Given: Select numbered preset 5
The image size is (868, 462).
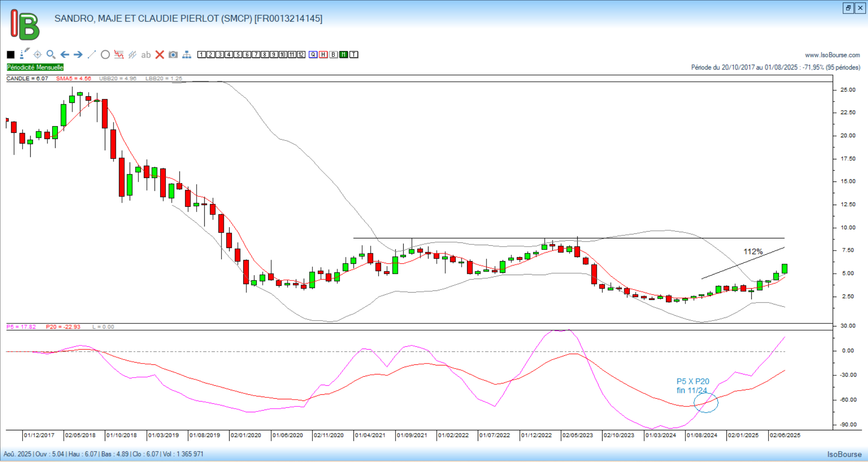Looking at the screenshot, I should [238, 55].
